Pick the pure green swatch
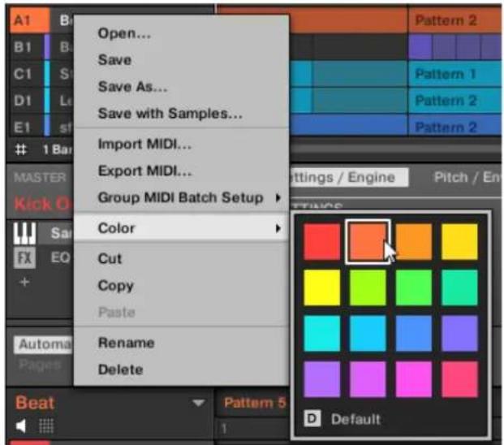Viewport: 504px width, 445px height. point(414,287)
